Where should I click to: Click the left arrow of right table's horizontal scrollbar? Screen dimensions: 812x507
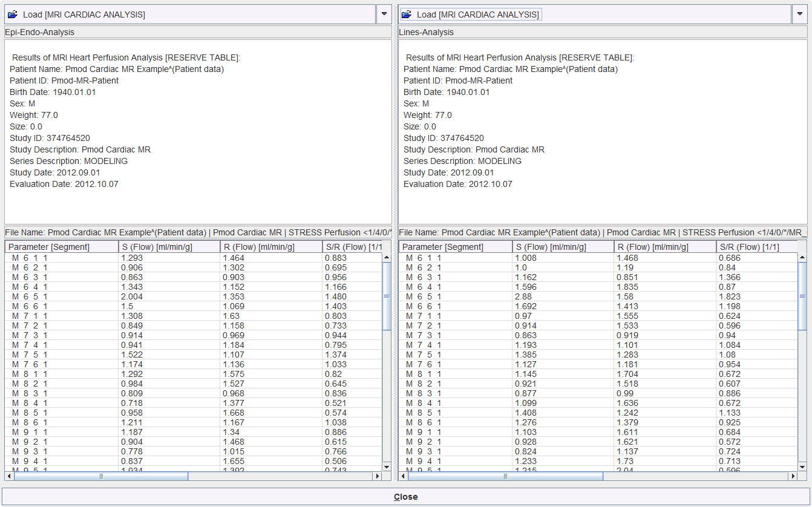pyautogui.click(x=404, y=476)
